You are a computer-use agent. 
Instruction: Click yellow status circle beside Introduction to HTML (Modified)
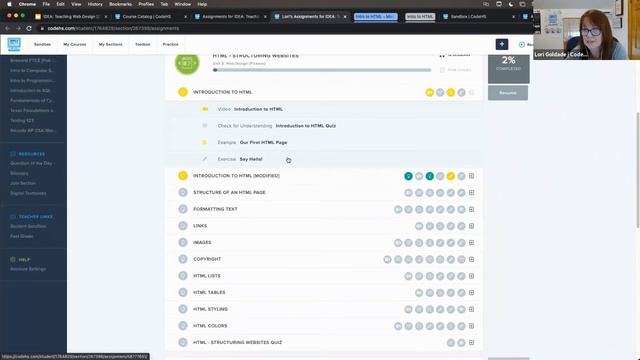183,176
